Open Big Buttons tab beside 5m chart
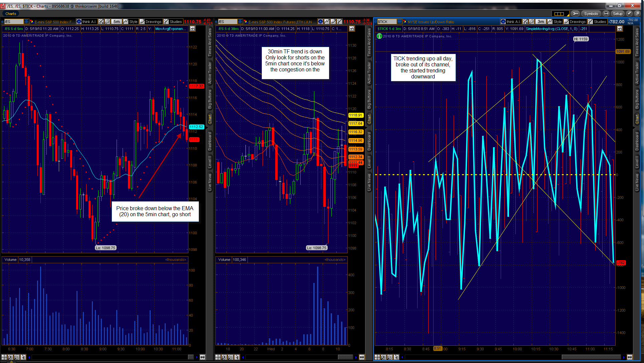This screenshot has width=644, height=363. pyautogui.click(x=210, y=99)
